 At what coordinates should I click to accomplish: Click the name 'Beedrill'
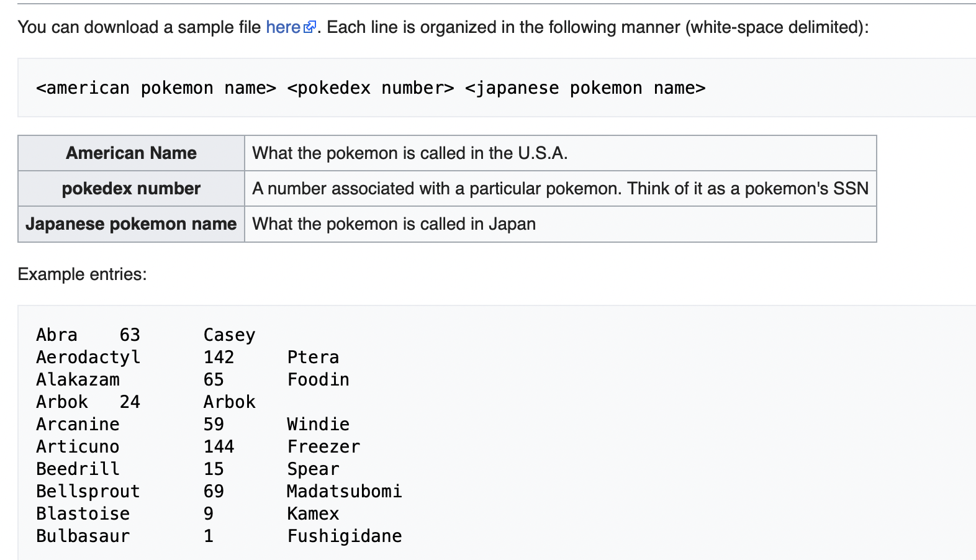(78, 469)
